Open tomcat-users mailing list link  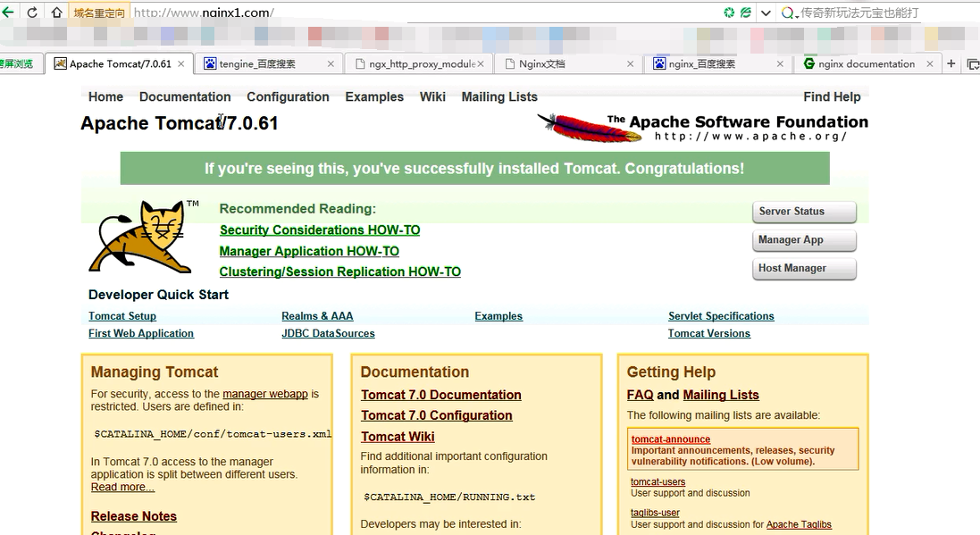pos(658,482)
